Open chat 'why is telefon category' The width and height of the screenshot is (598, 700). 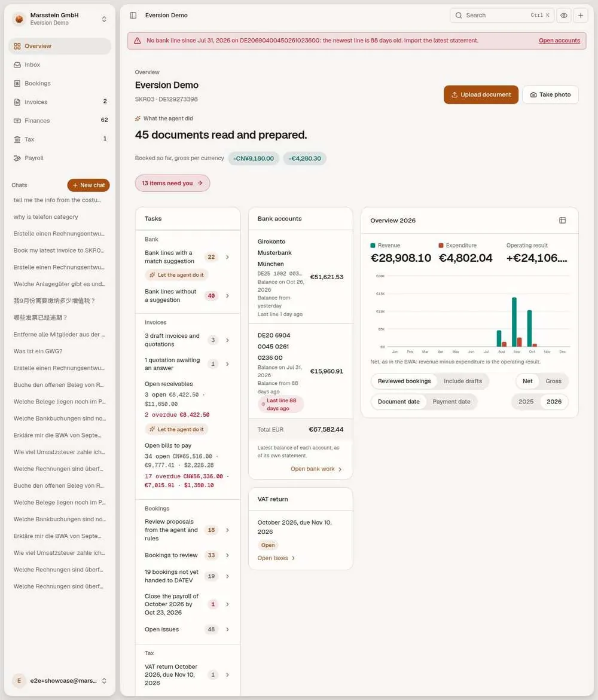point(60,217)
